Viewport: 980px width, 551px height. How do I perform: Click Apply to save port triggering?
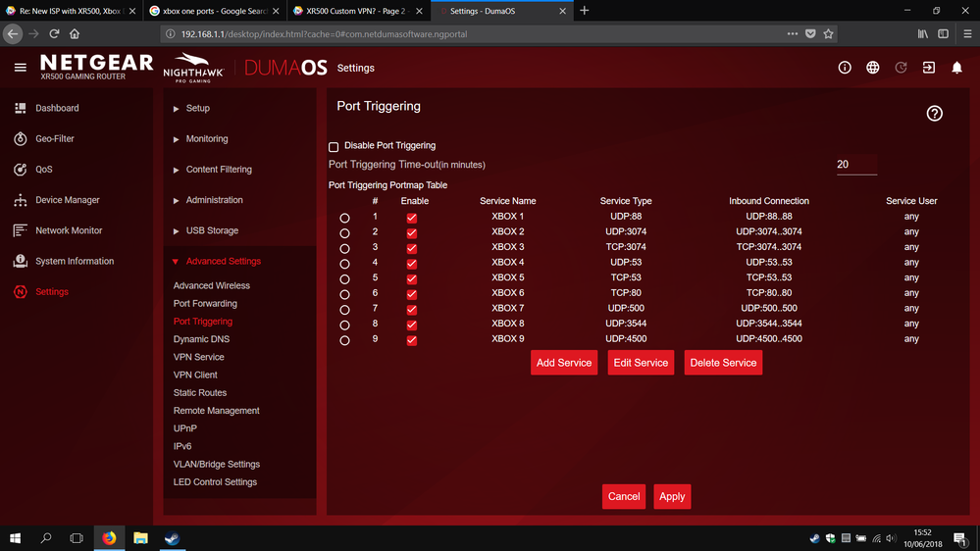[x=672, y=497]
